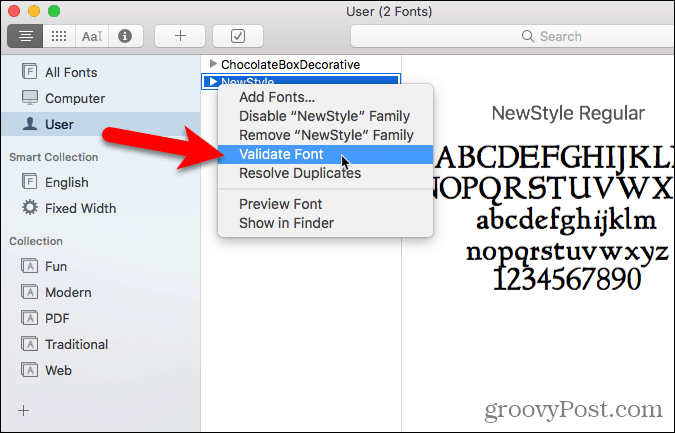The width and height of the screenshot is (675, 433).
Task: Click the Traditional collection icon
Action: [30, 344]
